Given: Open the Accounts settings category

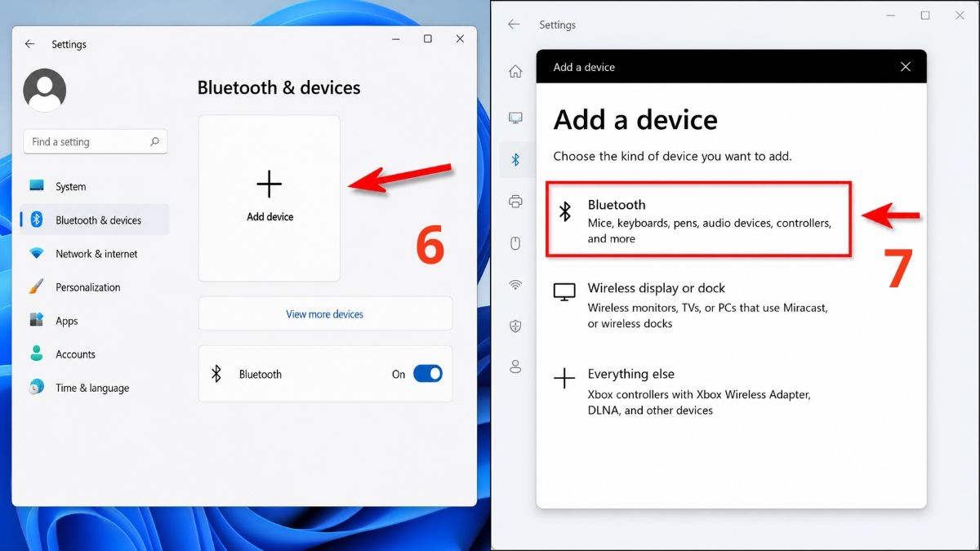Looking at the screenshot, I should 95,354.
